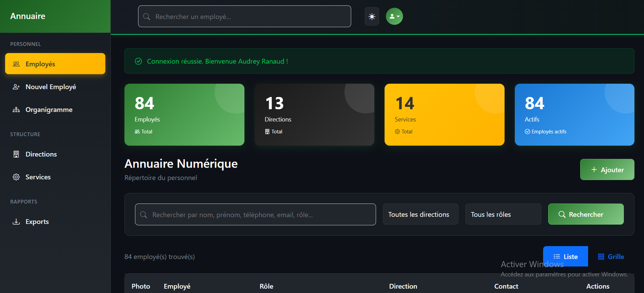Click the Ajouter button
The width and height of the screenshot is (644, 293).
click(607, 170)
